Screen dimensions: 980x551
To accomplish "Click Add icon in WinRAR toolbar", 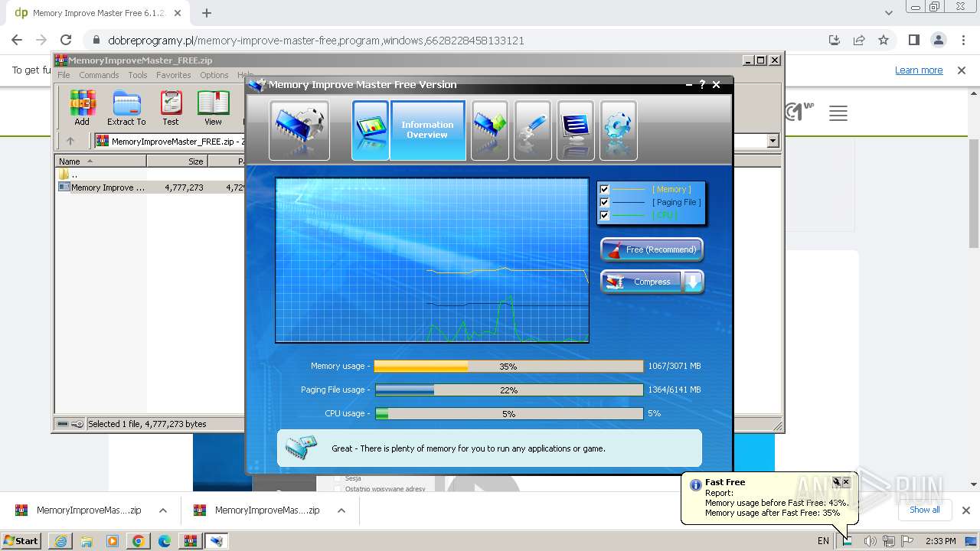I will [x=82, y=108].
